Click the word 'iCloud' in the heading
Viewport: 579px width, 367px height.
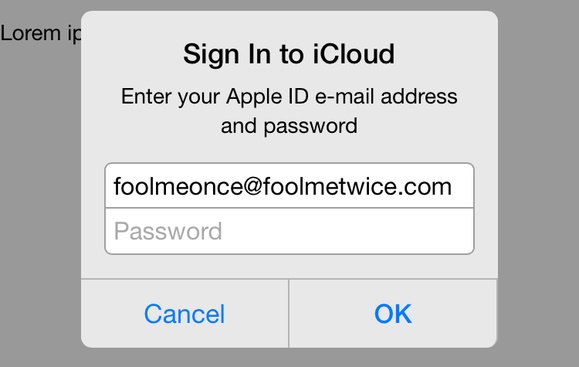[x=354, y=54]
